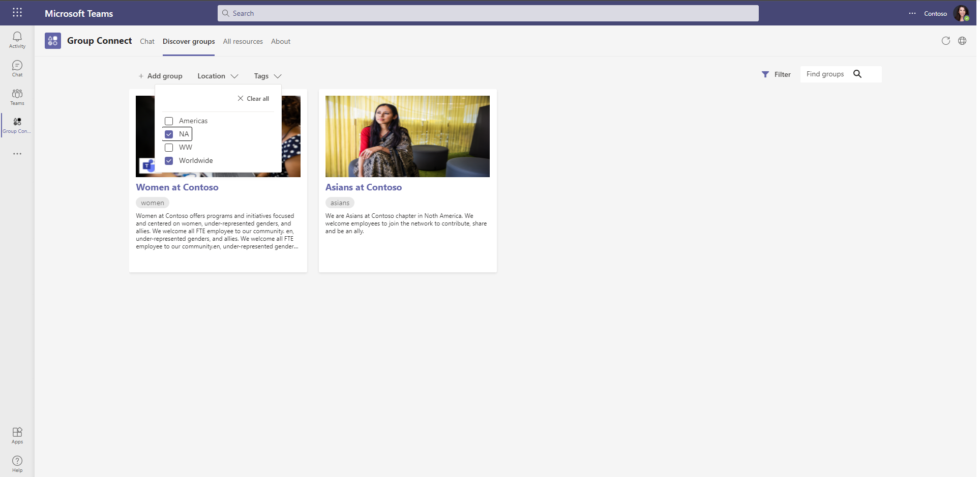Open the About tab

[x=281, y=41]
